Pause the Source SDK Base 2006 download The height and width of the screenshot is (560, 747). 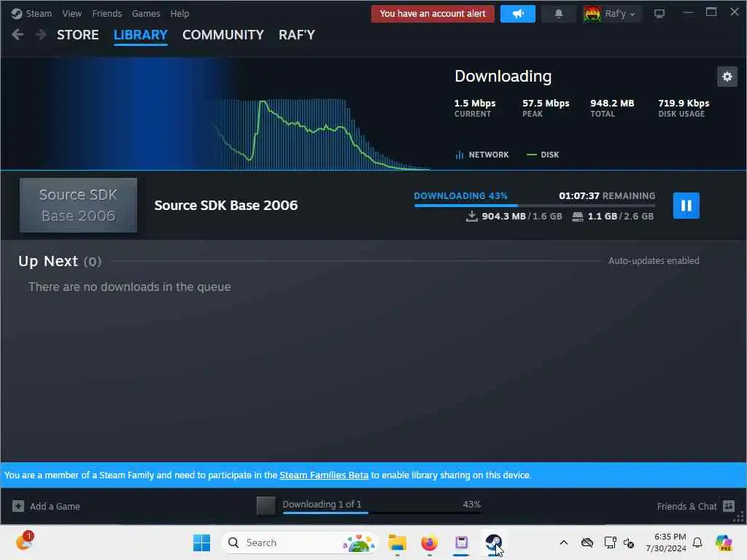click(686, 205)
